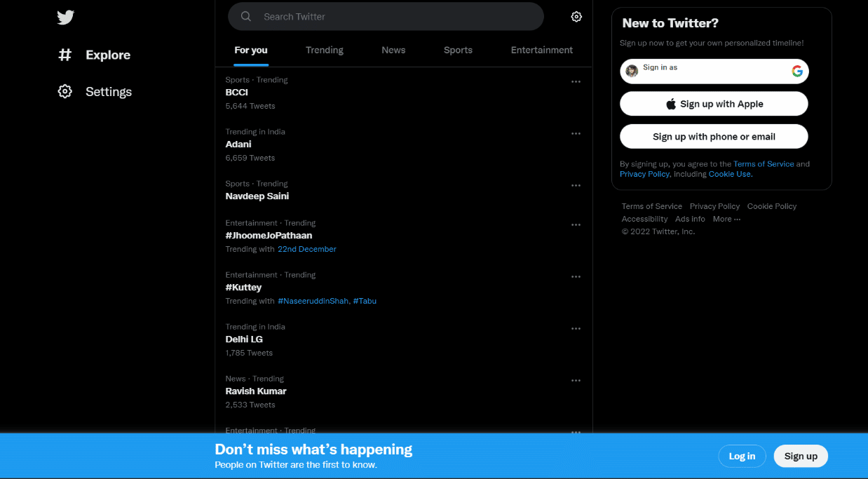
Task: Open Privacy Policy link in signup notice
Action: pyautogui.click(x=644, y=174)
